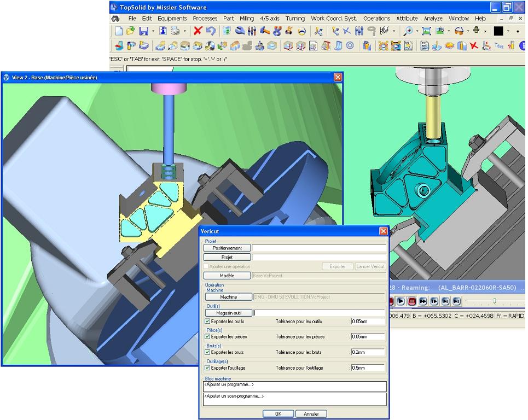Click the wrench tool icon

pos(240,31)
